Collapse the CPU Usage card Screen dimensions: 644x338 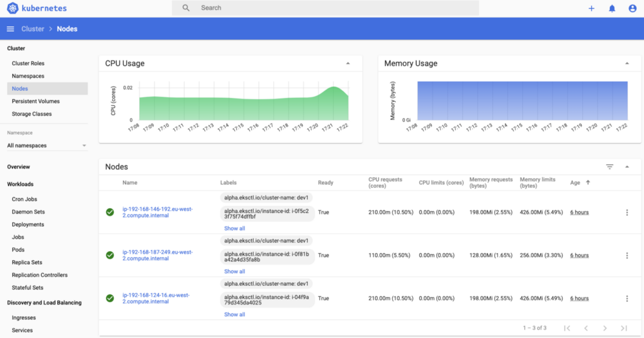(348, 64)
